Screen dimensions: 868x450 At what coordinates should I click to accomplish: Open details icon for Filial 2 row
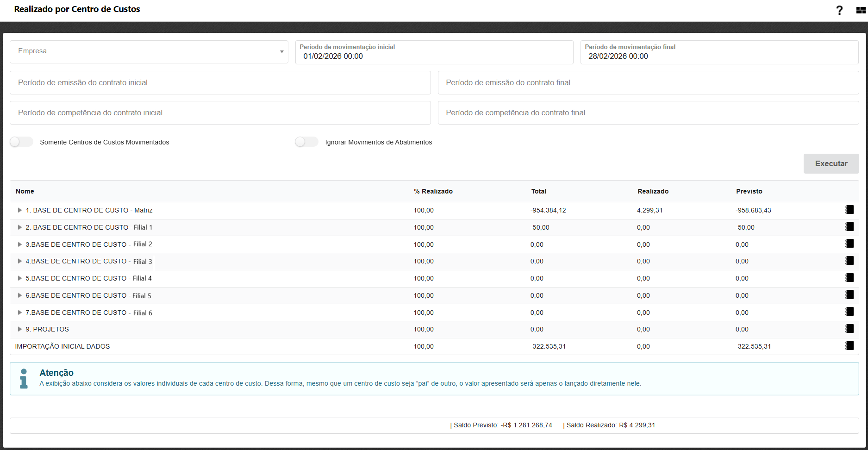point(849,244)
